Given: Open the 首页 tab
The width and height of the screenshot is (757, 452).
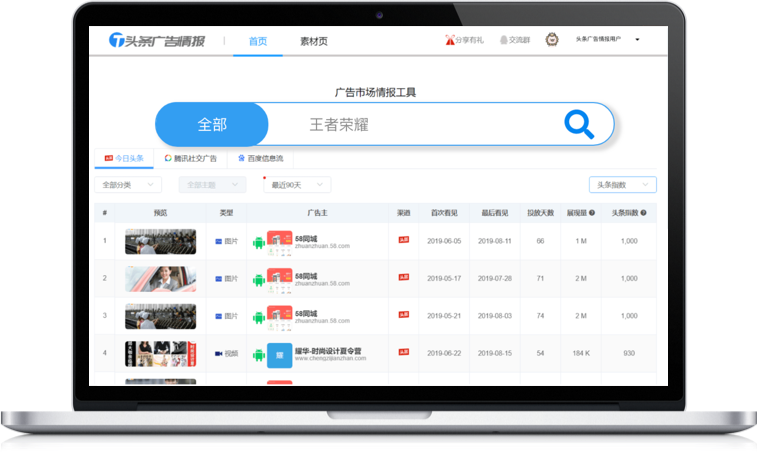Looking at the screenshot, I should coord(258,42).
